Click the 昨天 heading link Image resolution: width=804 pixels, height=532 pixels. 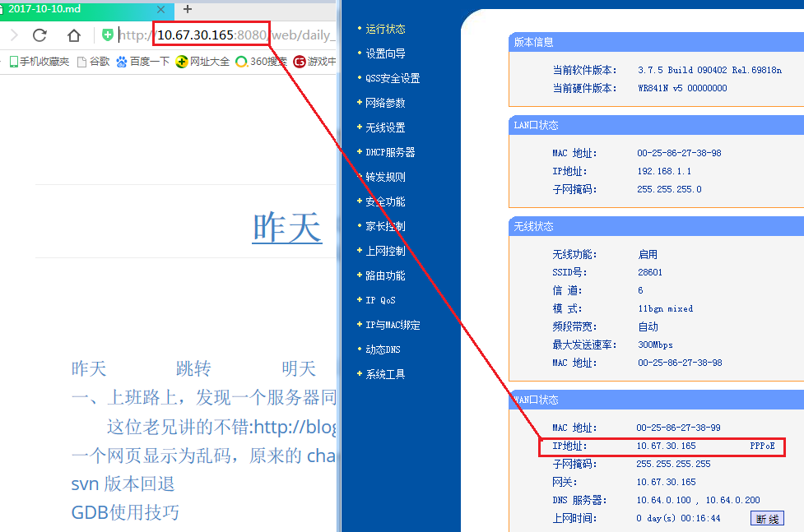pyautogui.click(x=286, y=227)
